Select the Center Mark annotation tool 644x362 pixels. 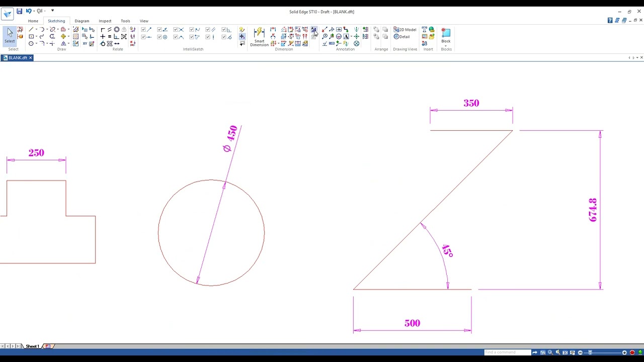coord(357,36)
